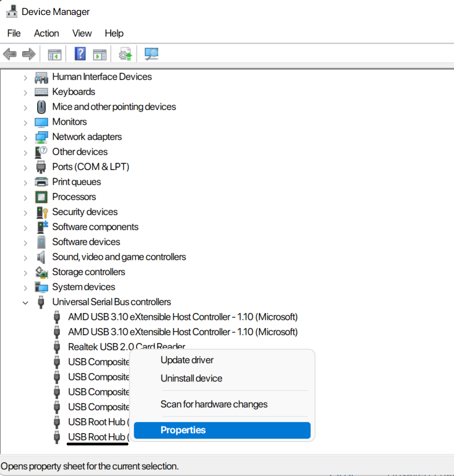Open the Action menu
The height and width of the screenshot is (476, 454).
[x=47, y=33]
